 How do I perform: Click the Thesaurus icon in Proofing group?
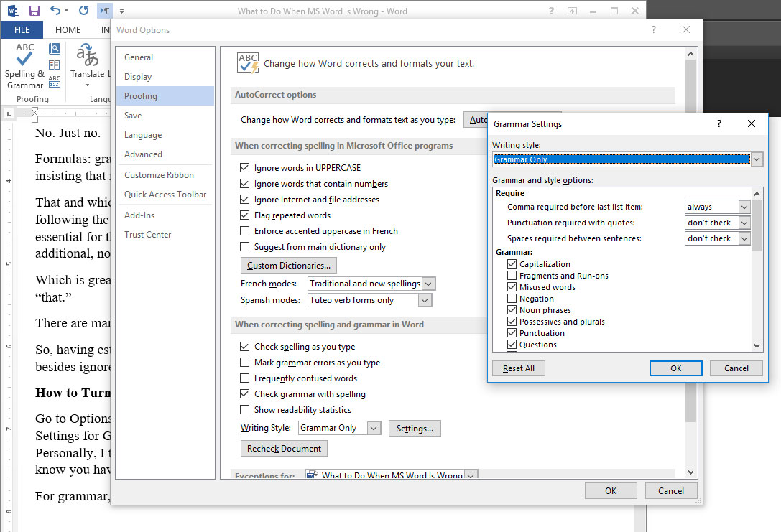[55, 65]
